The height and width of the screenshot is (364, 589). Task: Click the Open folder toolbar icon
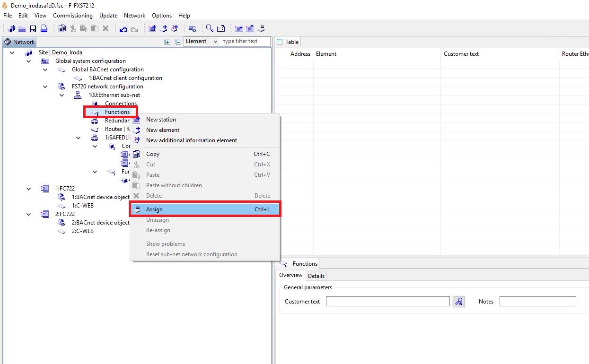[22, 29]
